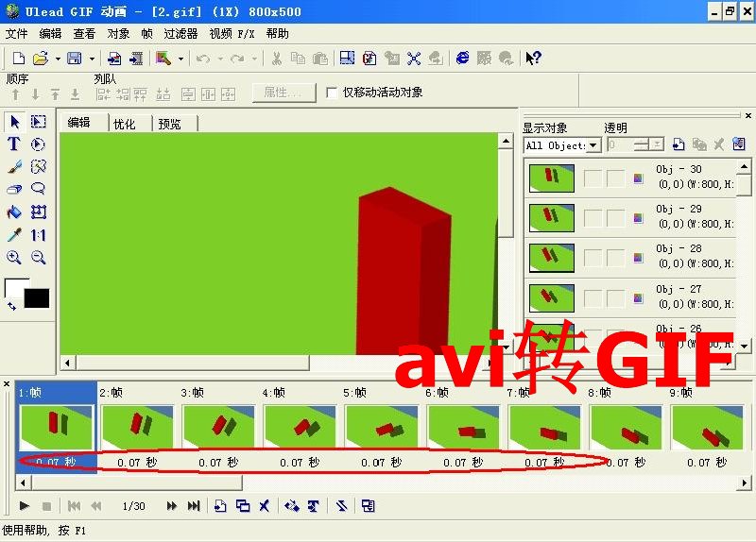Click the Duplicate Frame icon
Image resolution: width=756 pixels, height=542 pixels.
point(243,506)
